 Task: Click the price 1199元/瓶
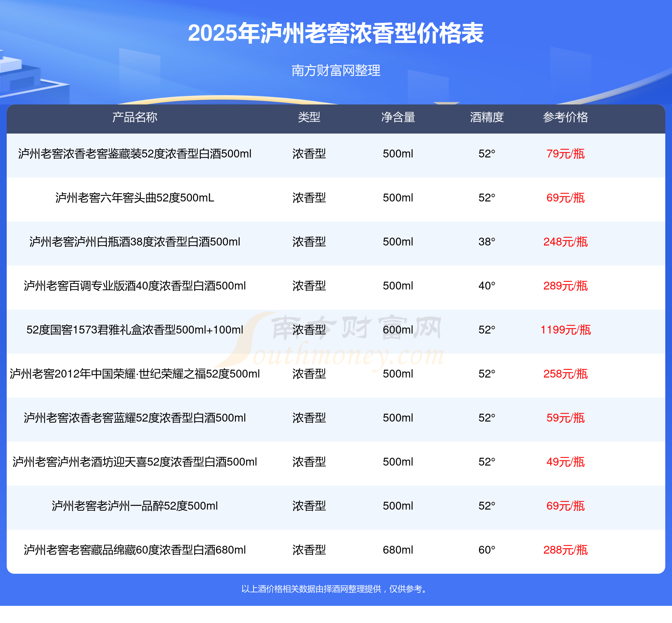566,330
